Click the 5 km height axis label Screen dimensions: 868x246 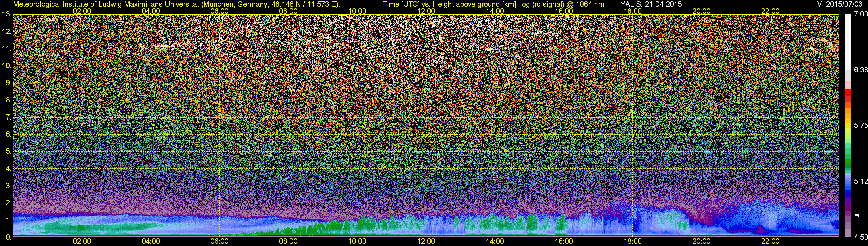point(8,152)
